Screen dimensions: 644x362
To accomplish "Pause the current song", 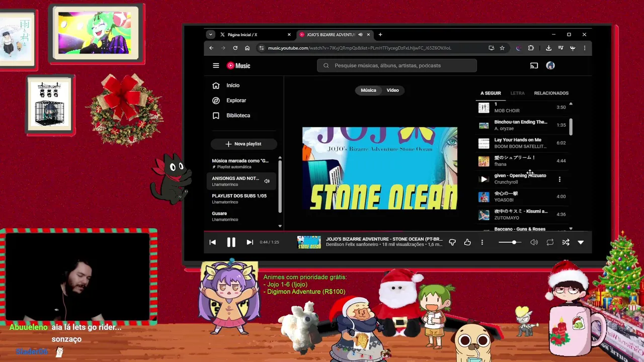I will (231, 242).
